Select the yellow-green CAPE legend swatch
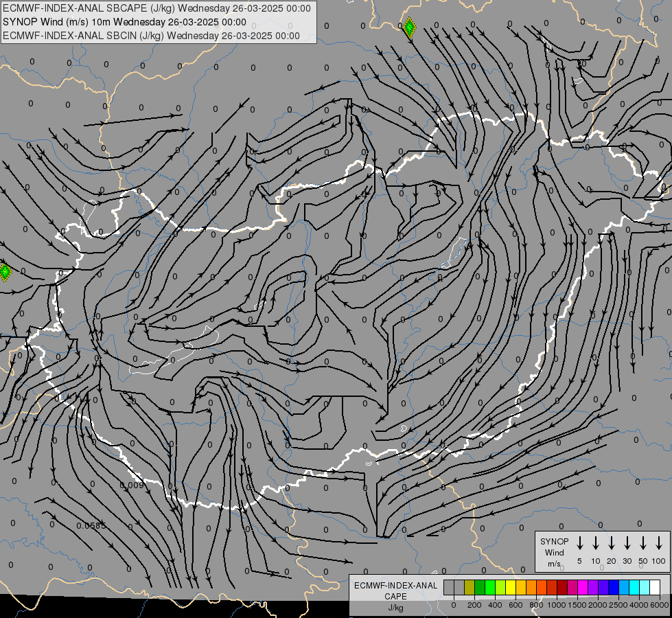This screenshot has height=618, width=672. click(500, 587)
